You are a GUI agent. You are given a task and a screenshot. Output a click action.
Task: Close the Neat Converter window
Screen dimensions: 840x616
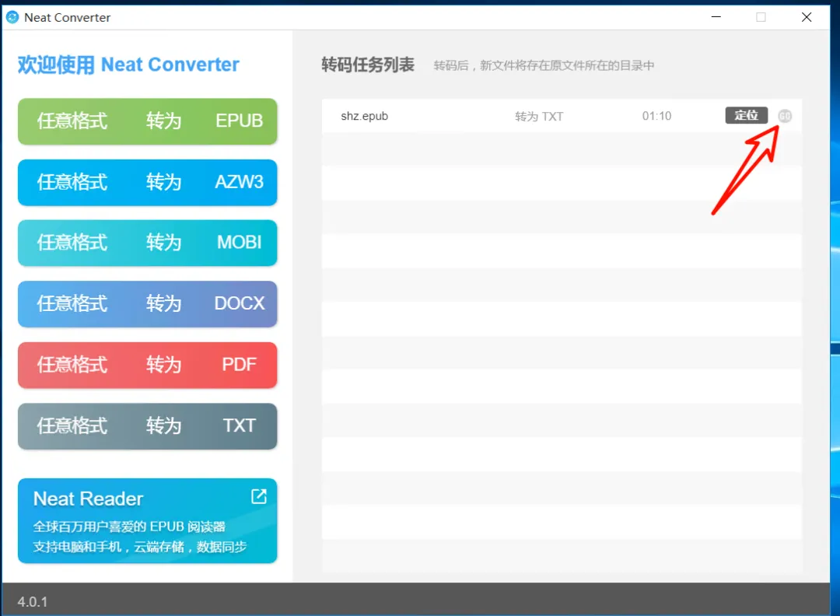807,17
